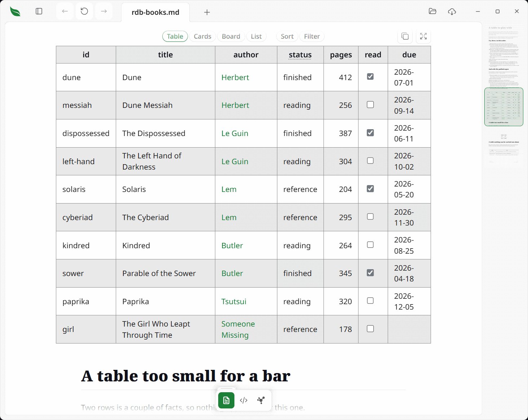Switch to document preview mode icon
This screenshot has width=528, height=420.
click(226, 400)
